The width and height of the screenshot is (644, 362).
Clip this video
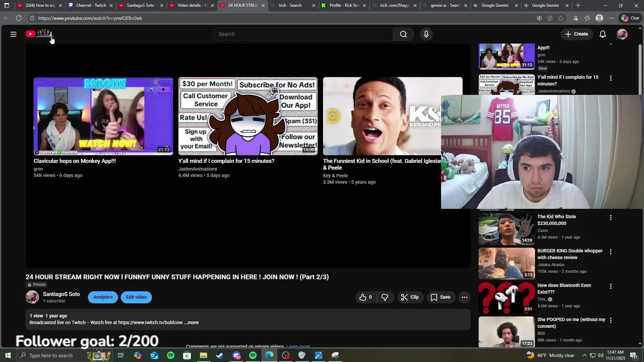[x=410, y=297]
